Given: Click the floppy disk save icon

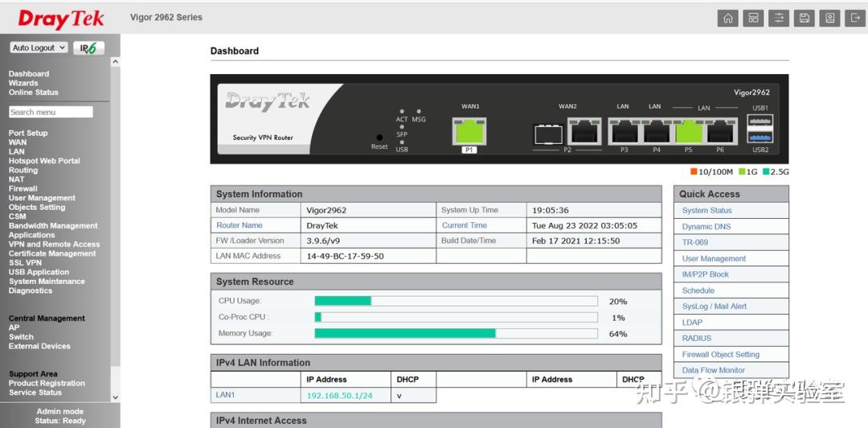Looking at the screenshot, I should click(805, 18).
